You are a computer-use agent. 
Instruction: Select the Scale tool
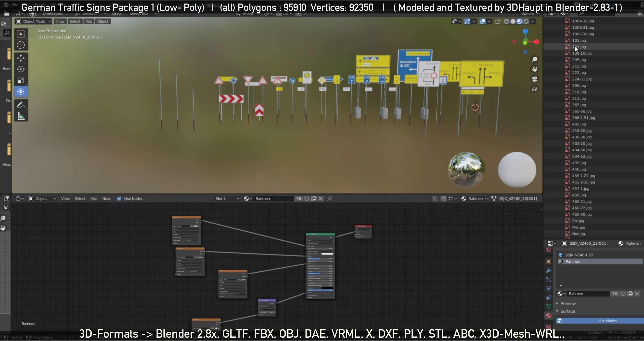(21, 81)
